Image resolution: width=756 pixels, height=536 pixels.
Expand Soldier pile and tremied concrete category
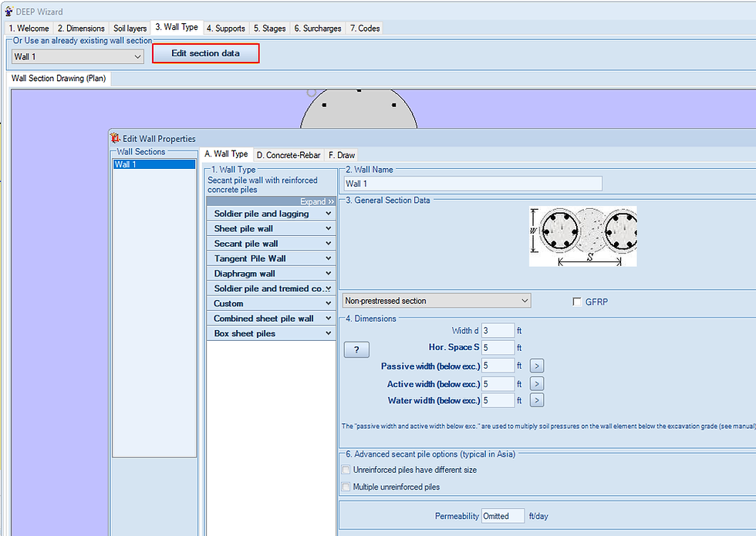point(271,288)
